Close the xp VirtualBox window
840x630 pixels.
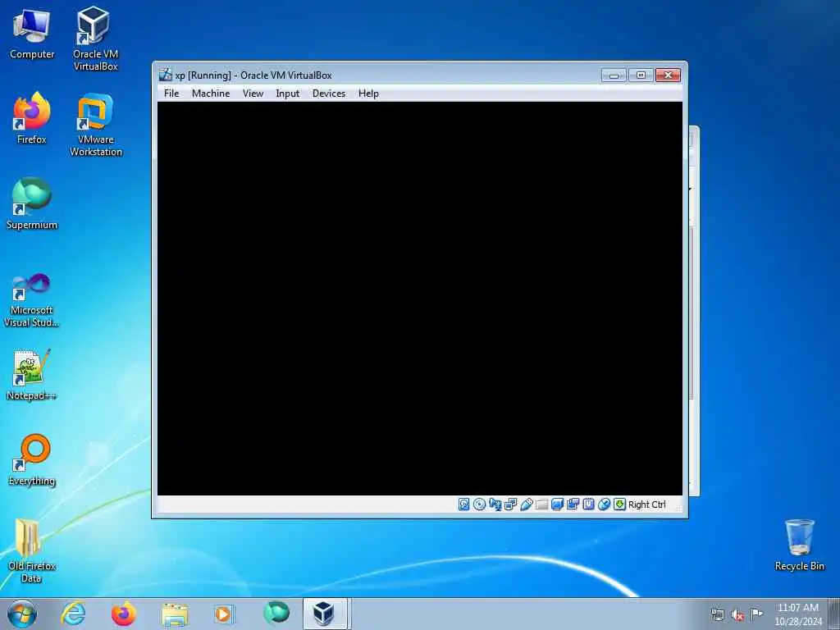(x=668, y=75)
